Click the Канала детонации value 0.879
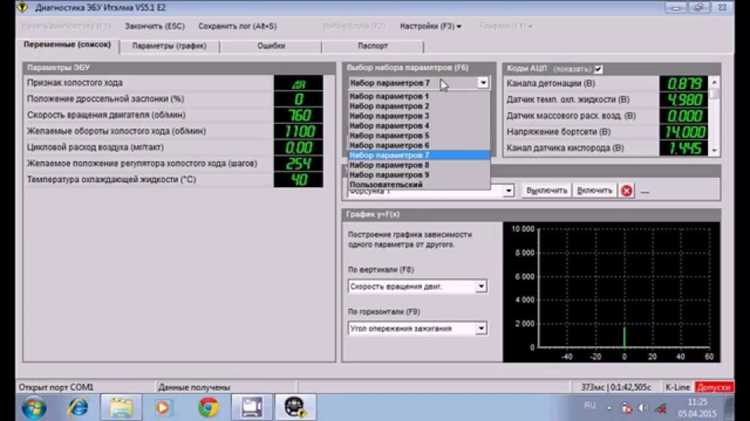The width and height of the screenshot is (750, 421). point(684,84)
